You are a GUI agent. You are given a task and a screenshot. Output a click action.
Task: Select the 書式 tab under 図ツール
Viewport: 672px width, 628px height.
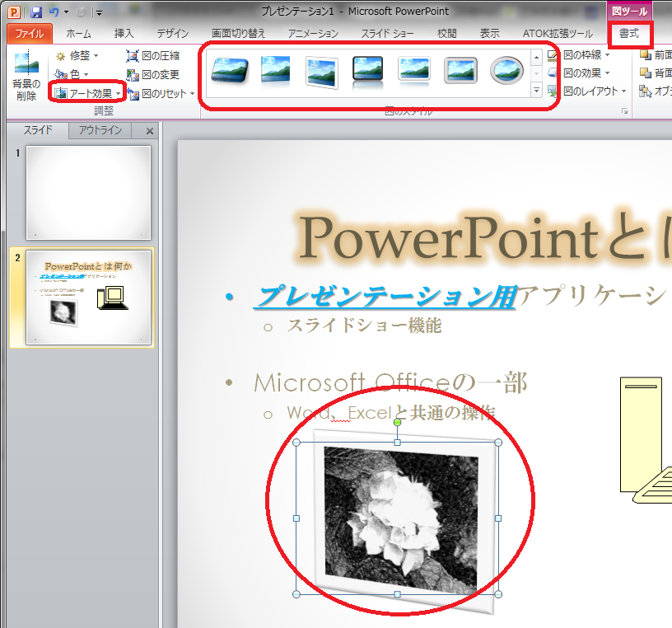[629, 34]
